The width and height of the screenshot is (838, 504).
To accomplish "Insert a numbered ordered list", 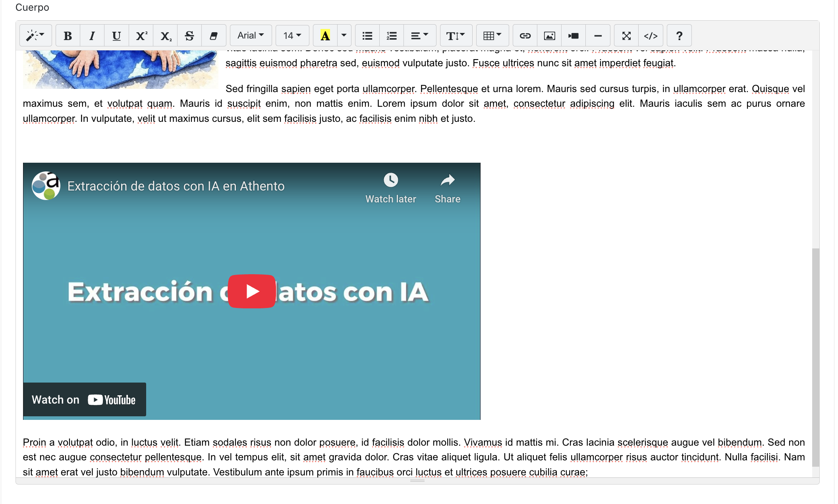I will (x=392, y=36).
